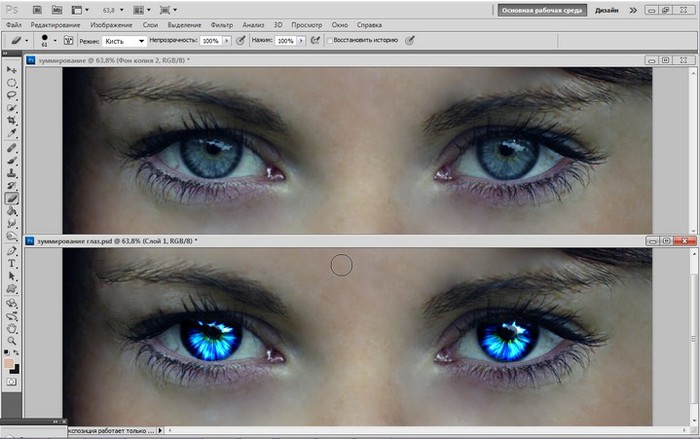Screen dimensions: 700x439
Task: Open the status bar info arrow
Action: pos(160,431)
